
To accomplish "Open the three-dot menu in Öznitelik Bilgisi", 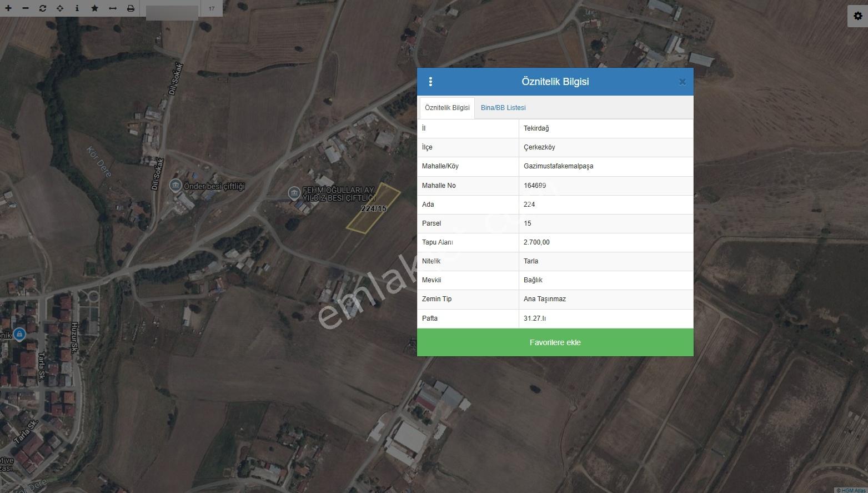I will [x=430, y=82].
